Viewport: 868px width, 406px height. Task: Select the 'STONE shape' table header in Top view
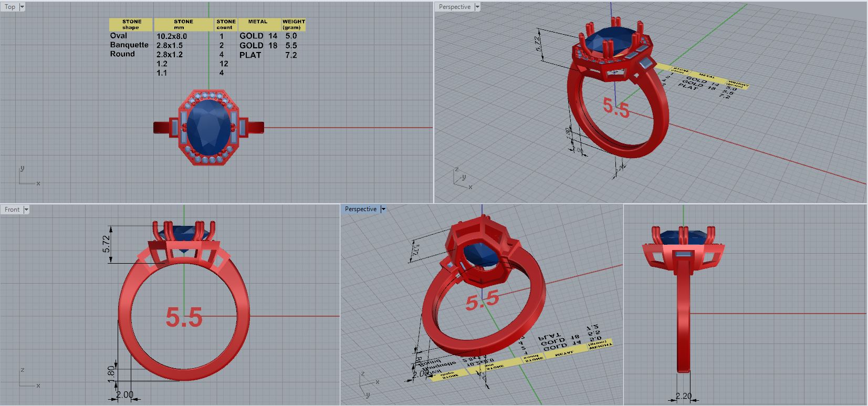click(131, 25)
